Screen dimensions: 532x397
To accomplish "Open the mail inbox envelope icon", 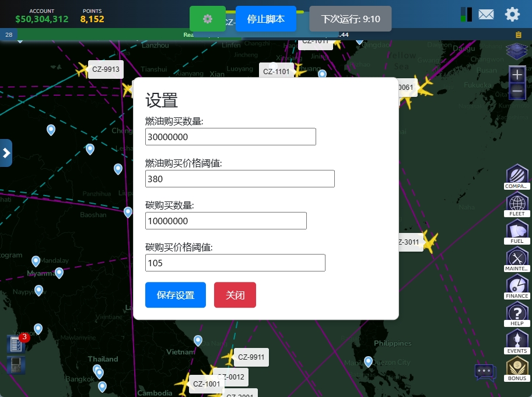I will click(x=486, y=14).
